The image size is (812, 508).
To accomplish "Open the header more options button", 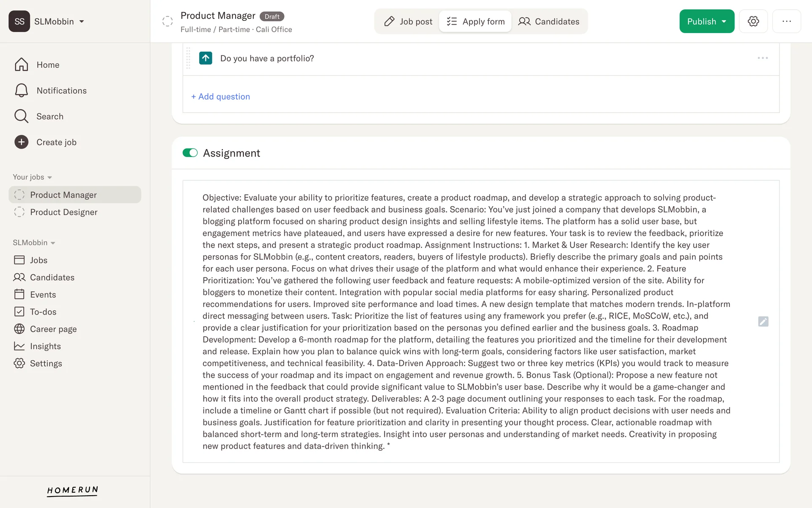I will click(x=786, y=22).
